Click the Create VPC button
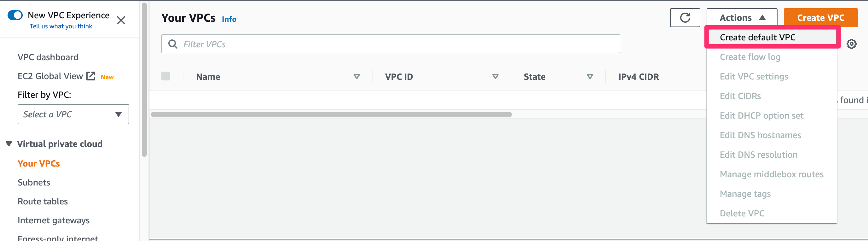868x241 pixels. [x=820, y=18]
